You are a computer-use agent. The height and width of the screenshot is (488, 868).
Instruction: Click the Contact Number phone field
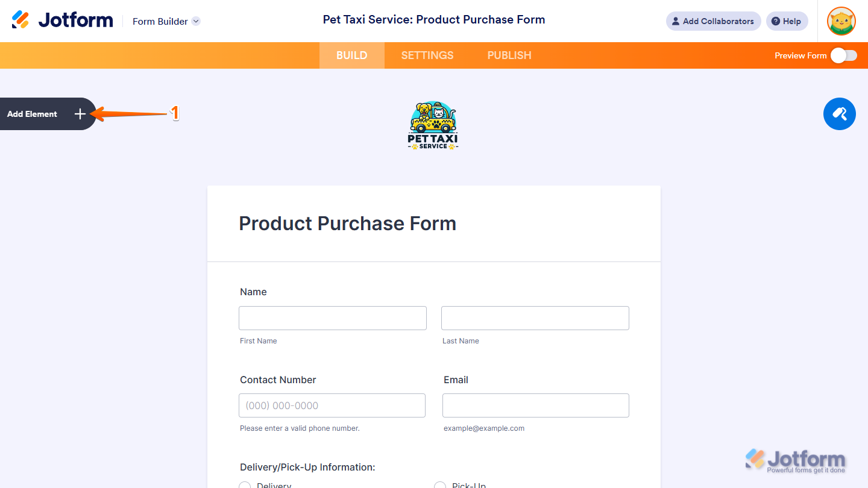tap(332, 405)
